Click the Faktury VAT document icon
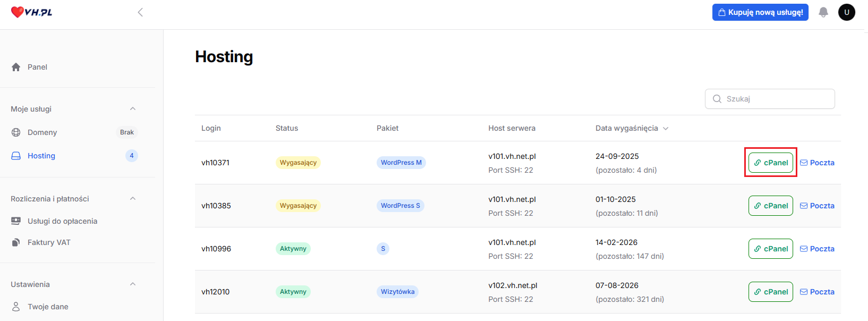The image size is (868, 321). tap(16, 242)
